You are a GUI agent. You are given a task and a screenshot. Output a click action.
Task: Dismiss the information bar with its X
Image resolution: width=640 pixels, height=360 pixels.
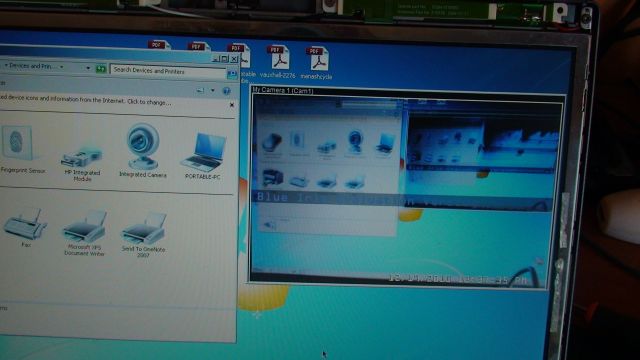(232, 105)
